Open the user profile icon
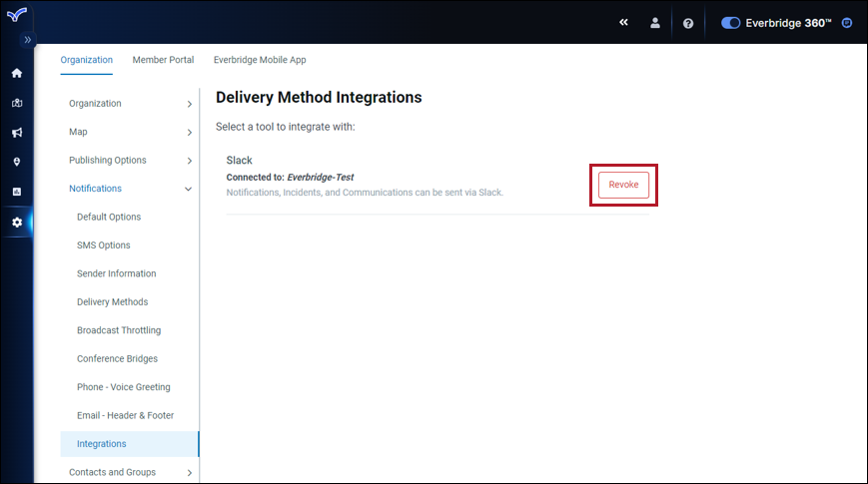This screenshot has width=868, height=484. click(x=655, y=23)
